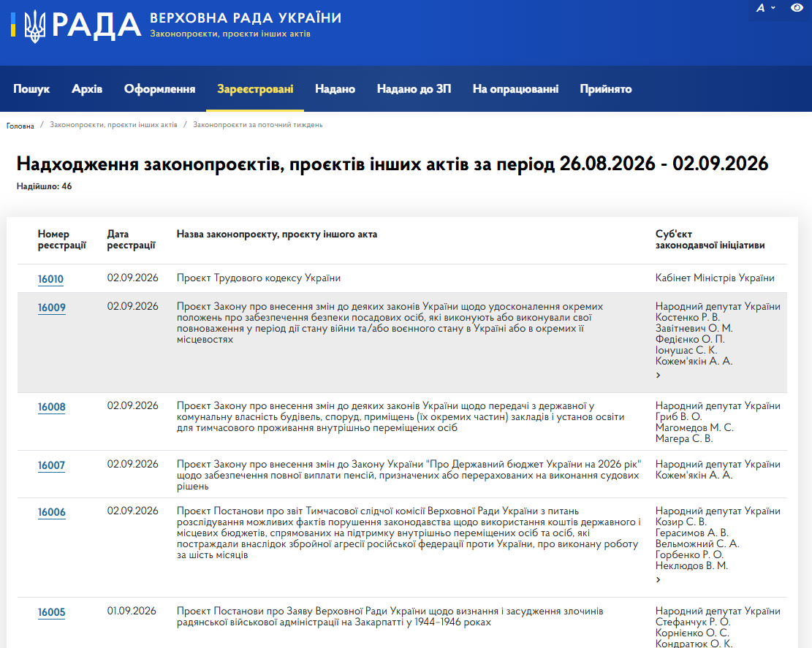
Task: Open bill number 16007
Action: pyautogui.click(x=51, y=465)
